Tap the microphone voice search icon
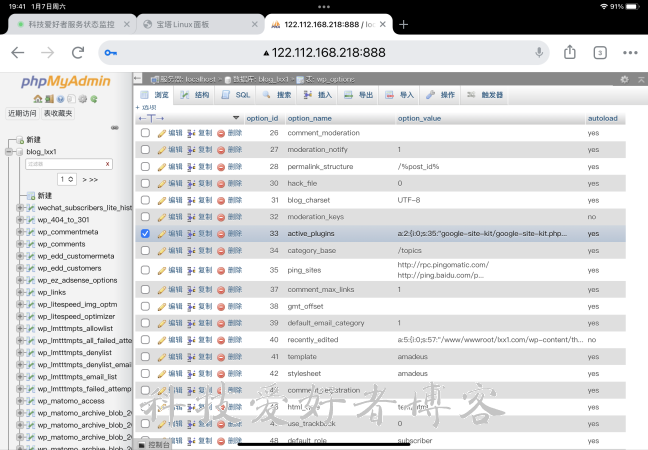The height and width of the screenshot is (450, 648). pos(539,52)
